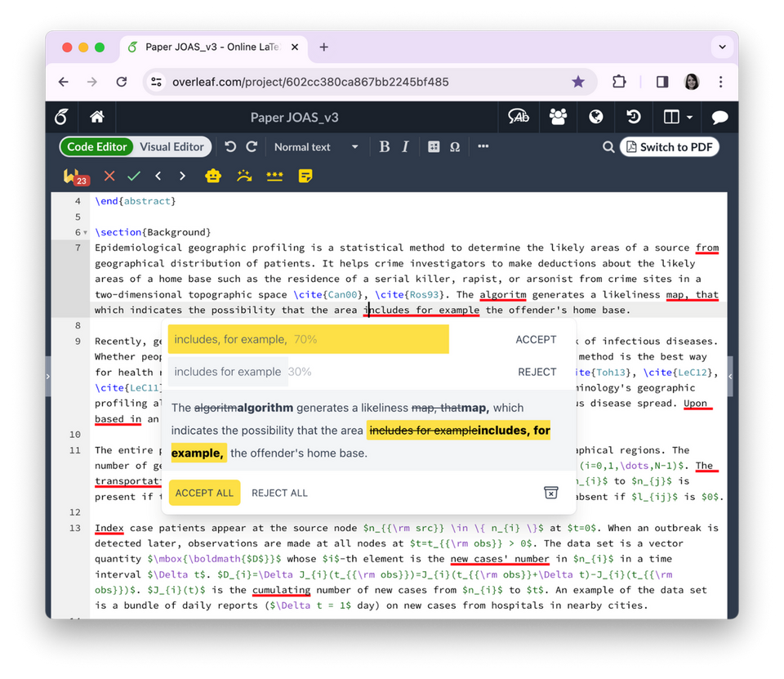This screenshot has width=784, height=679.
Task: Go to the Overleaf home dashboard
Action: tap(97, 117)
